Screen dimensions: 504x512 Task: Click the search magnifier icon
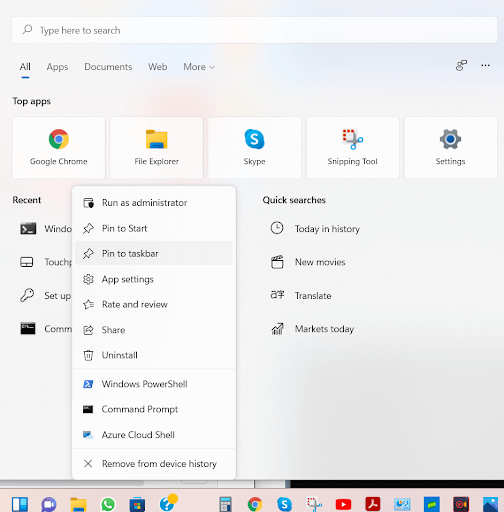(27, 30)
